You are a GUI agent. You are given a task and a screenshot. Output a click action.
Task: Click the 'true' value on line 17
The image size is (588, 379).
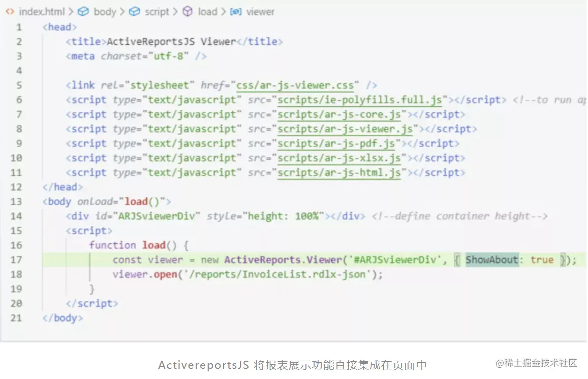click(542, 260)
